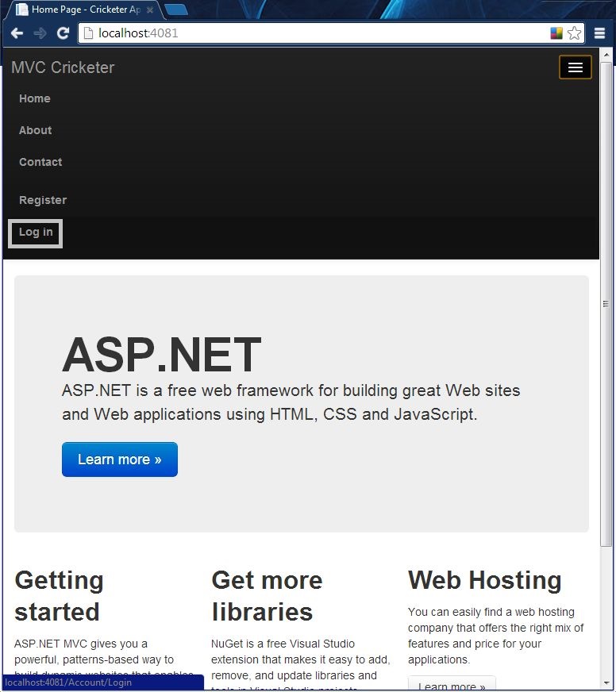Open the colorful extension icon in address bar
616x692 pixels.
coord(556,33)
